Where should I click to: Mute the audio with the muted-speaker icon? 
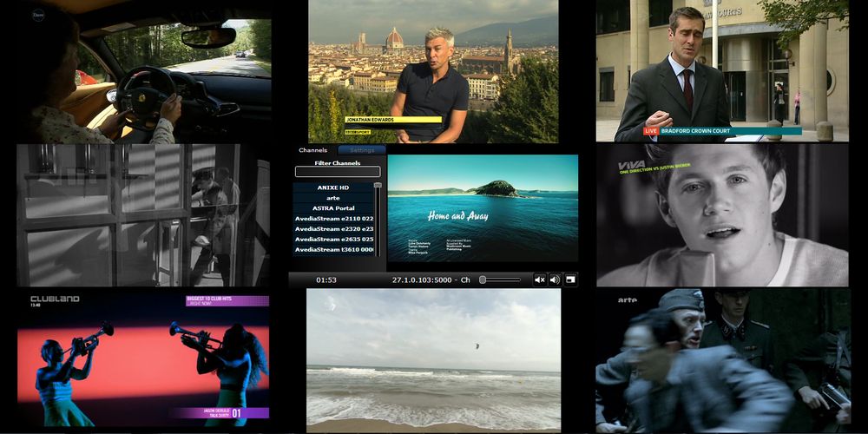pyautogui.click(x=540, y=279)
